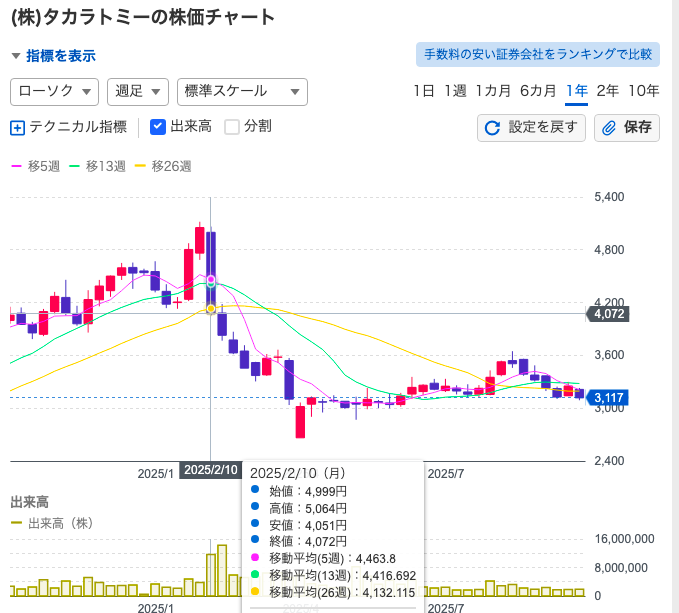The width and height of the screenshot is (679, 613).
Task: Click the magenta 5-week average marker dot
Action: [211, 279]
